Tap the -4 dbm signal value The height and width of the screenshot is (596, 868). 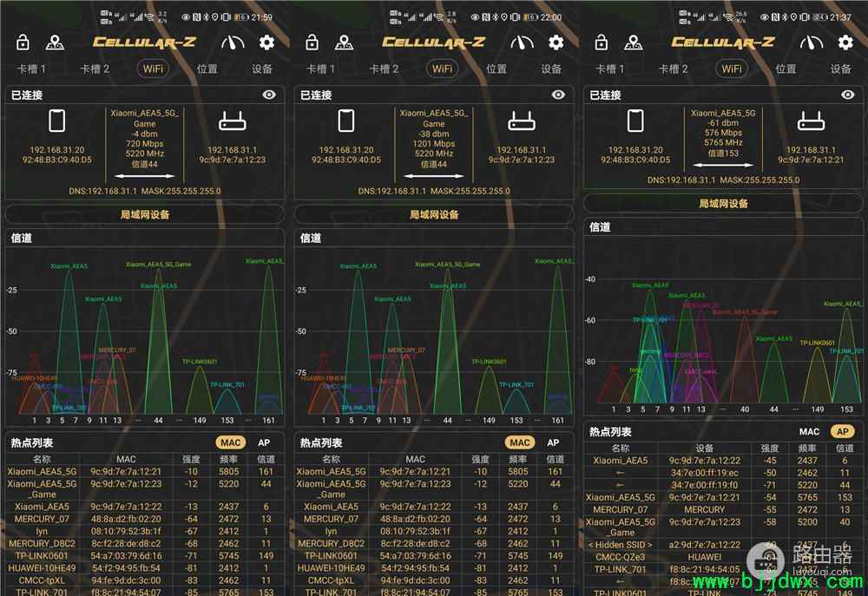point(144,134)
